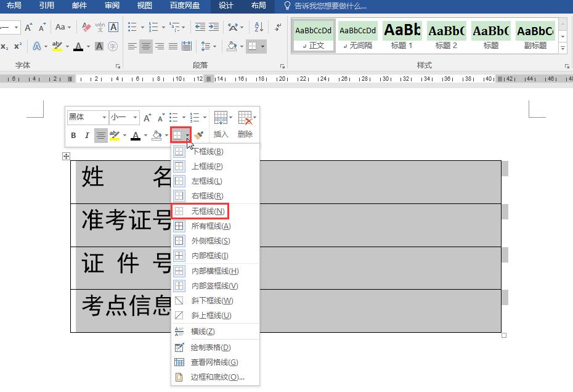Toggle justified alignment in the Paragraph group
Screen dimensions: 573x392
point(173,46)
